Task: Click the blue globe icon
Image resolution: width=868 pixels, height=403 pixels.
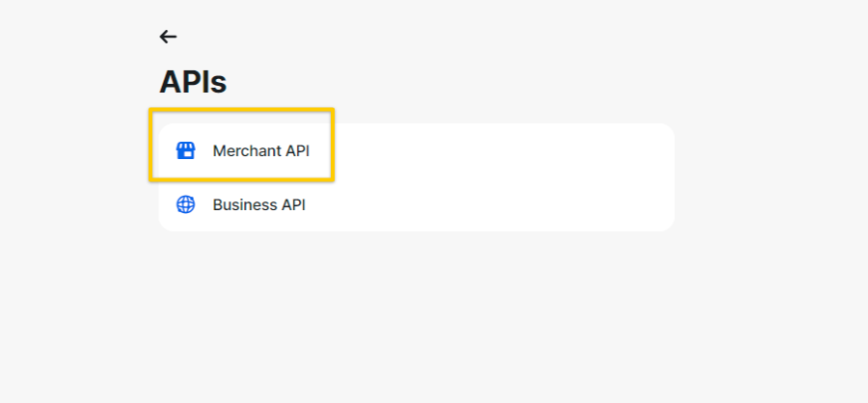Action: click(185, 204)
